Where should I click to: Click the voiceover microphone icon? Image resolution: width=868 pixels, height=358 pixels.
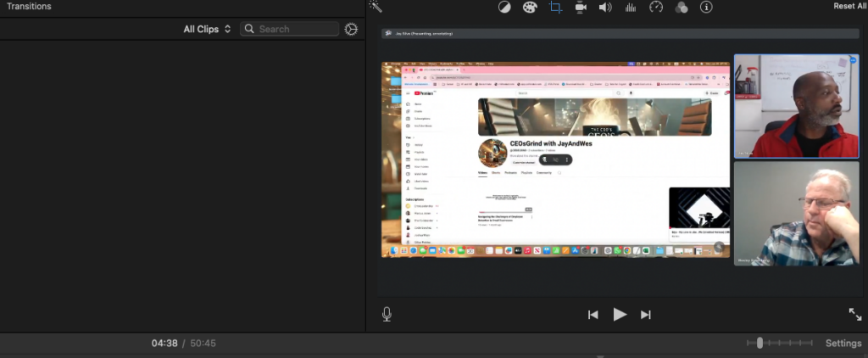click(387, 315)
